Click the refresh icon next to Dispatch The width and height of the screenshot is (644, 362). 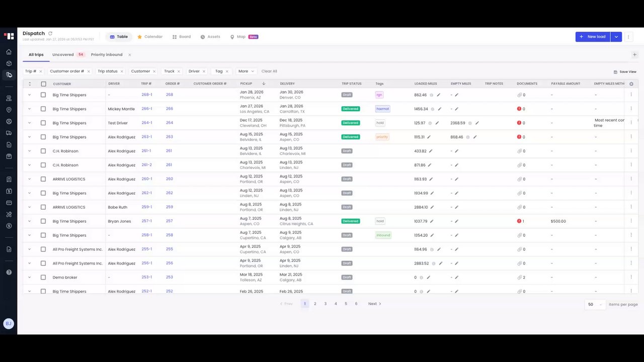[50, 33]
